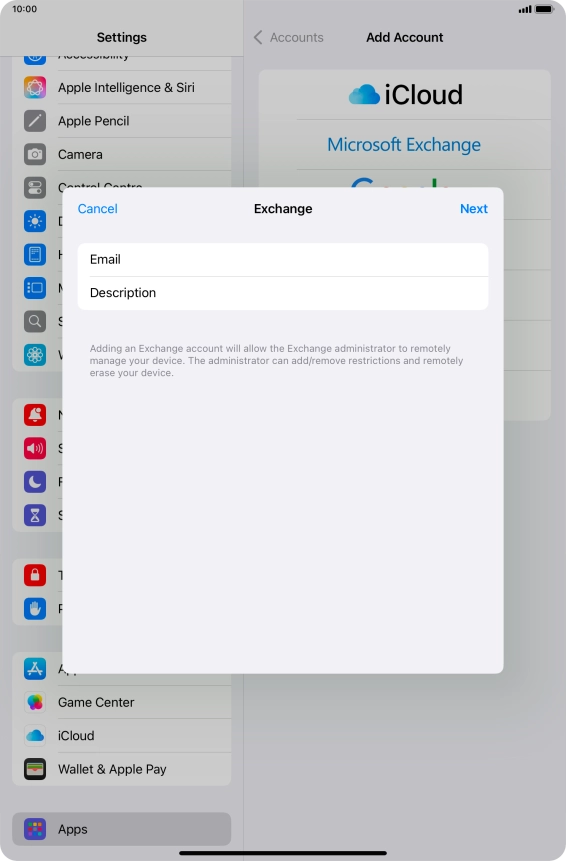Tap the Notifications bell icon

(35, 415)
